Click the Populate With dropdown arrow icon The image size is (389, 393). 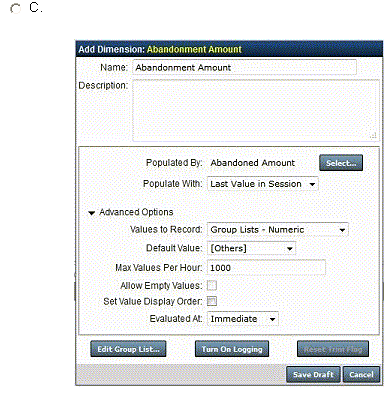pyautogui.click(x=312, y=184)
